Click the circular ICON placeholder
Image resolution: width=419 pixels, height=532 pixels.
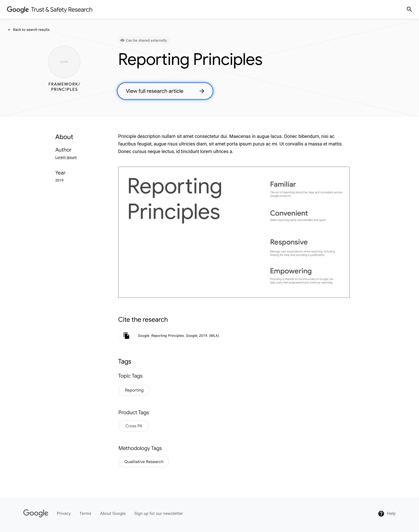pos(64,62)
